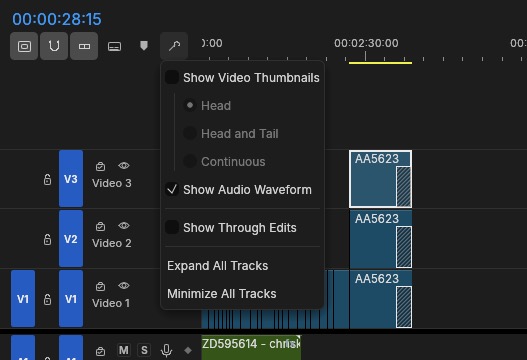Toggle sync lock on audio track
This screenshot has height=360, width=527.
pyautogui.click(x=100, y=352)
